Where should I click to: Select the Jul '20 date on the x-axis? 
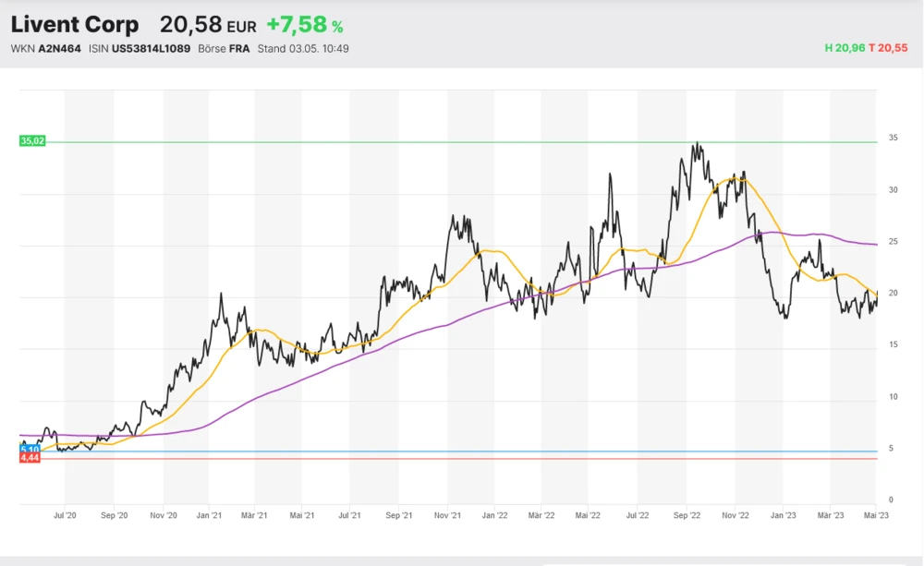pyautogui.click(x=66, y=517)
